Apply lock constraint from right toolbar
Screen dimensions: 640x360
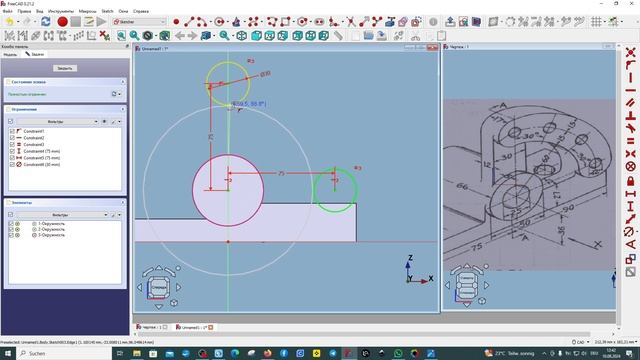point(631,180)
